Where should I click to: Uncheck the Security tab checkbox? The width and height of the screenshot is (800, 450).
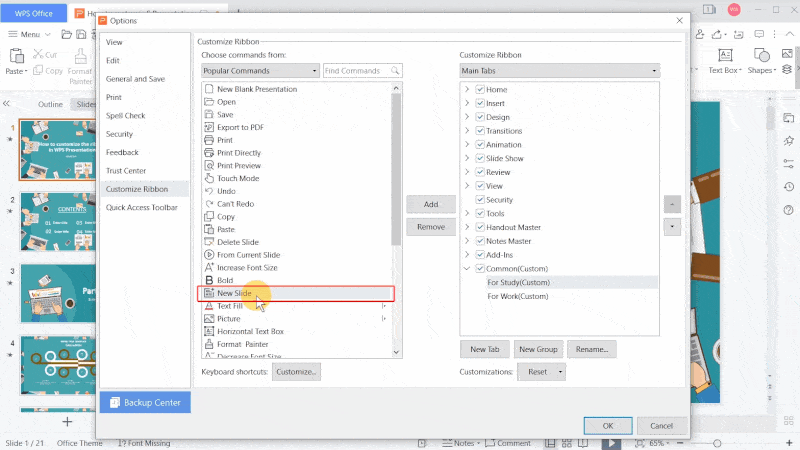(480, 199)
